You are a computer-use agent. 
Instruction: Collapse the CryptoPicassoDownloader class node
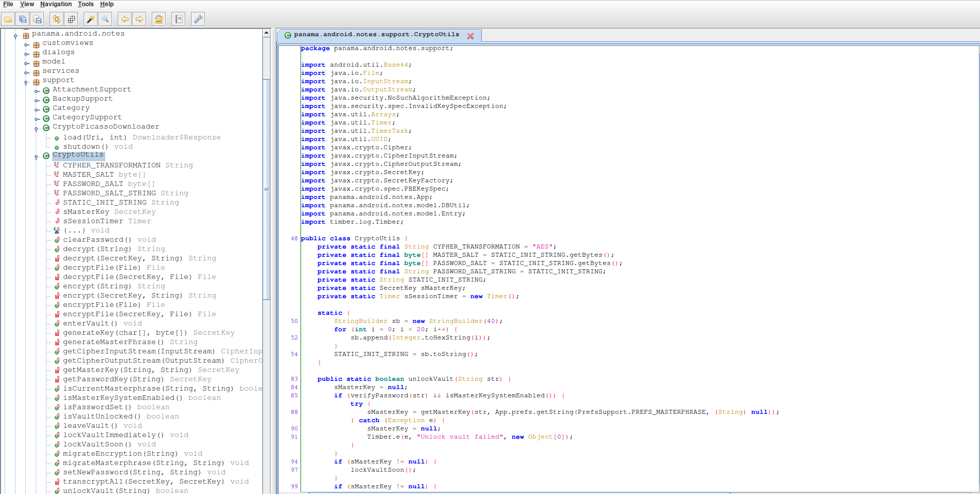(x=37, y=128)
